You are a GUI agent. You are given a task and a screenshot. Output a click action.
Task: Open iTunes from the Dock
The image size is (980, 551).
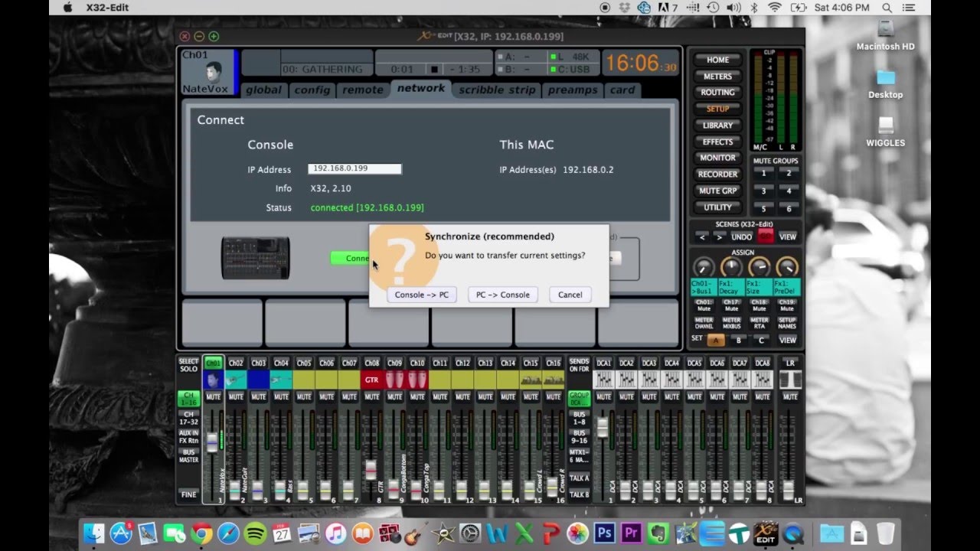(x=336, y=533)
